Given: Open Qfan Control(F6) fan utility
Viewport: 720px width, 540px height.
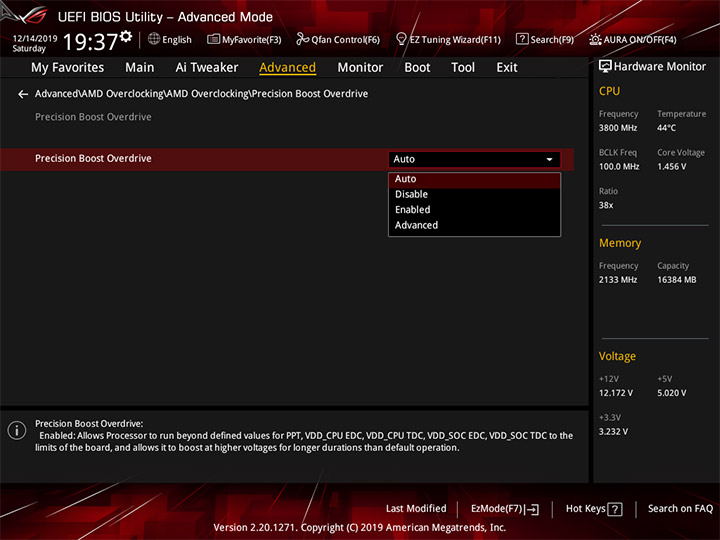Looking at the screenshot, I should pyautogui.click(x=338, y=39).
